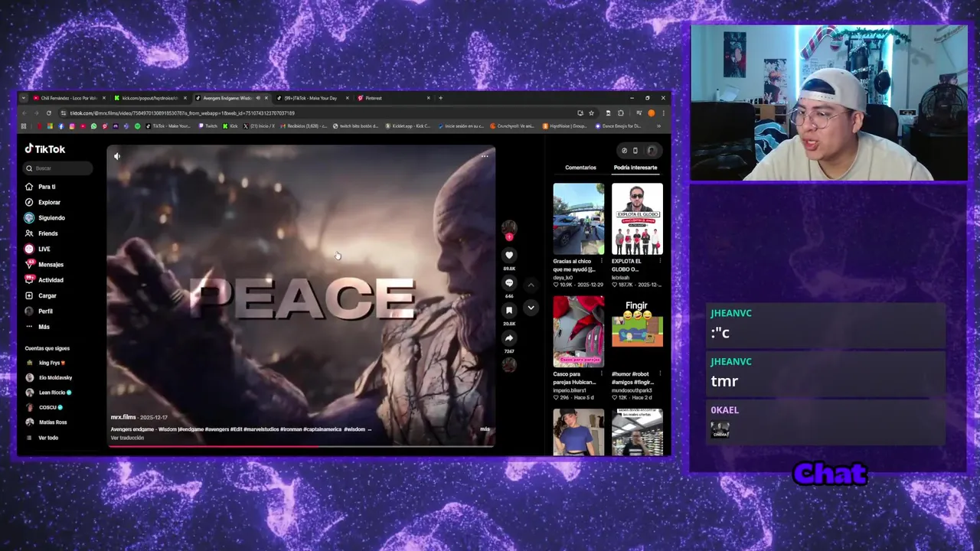Open Siguiendo in TikTok sidebar
Image resolution: width=980 pixels, height=551 pixels.
point(45,218)
